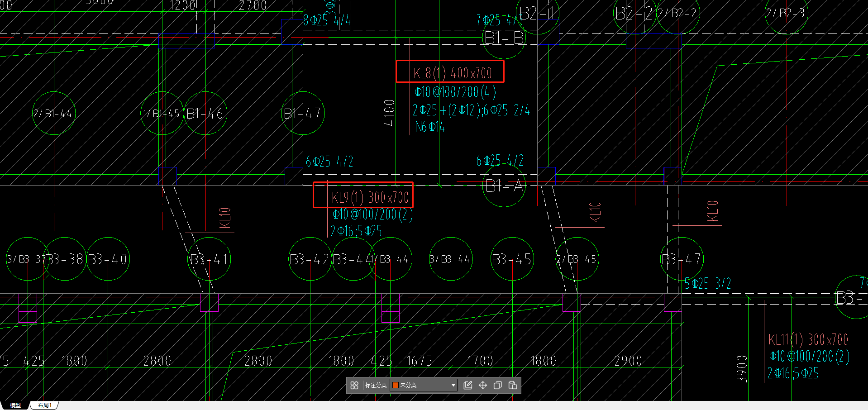Click the B1-46 axis bubble
This screenshot has width=868, height=410.
[x=205, y=113]
